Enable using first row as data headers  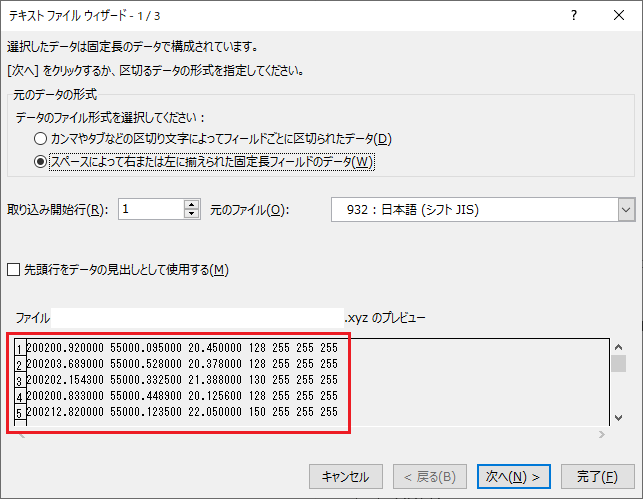click(14, 270)
